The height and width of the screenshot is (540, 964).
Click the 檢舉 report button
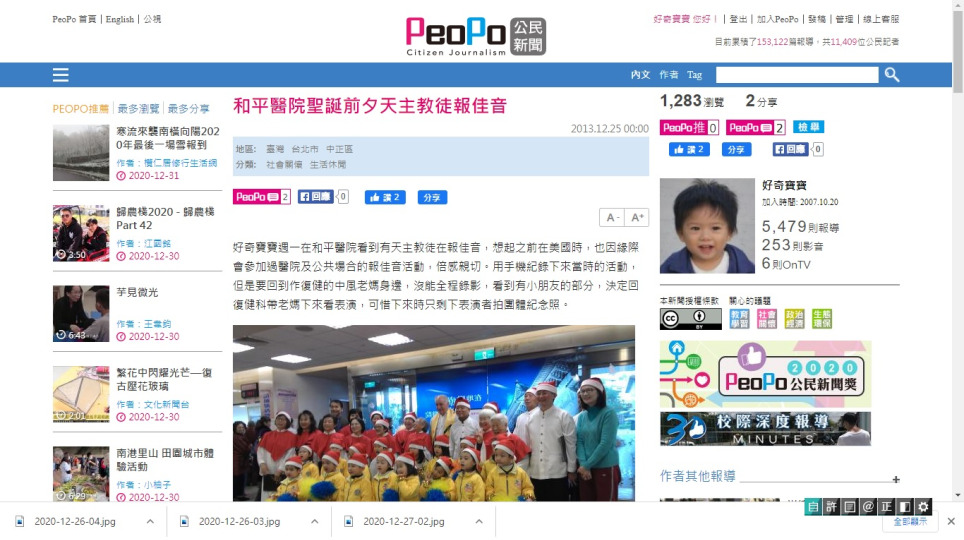click(x=808, y=127)
